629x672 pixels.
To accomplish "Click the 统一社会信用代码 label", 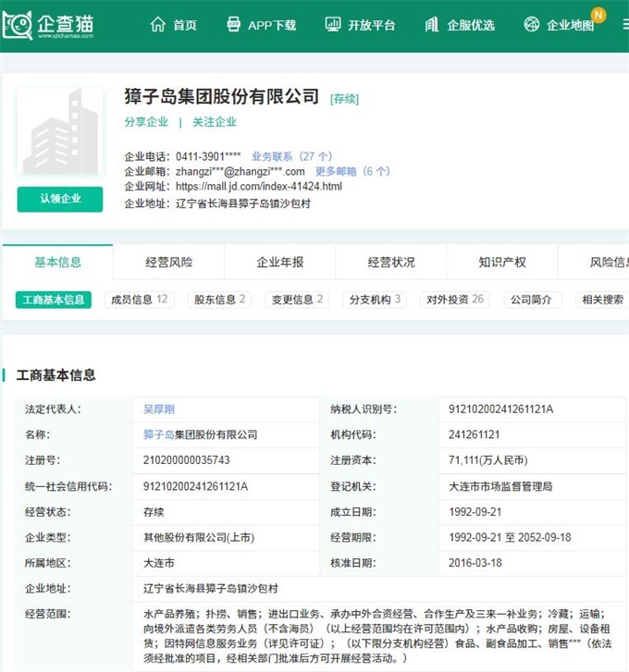I will point(68,486).
